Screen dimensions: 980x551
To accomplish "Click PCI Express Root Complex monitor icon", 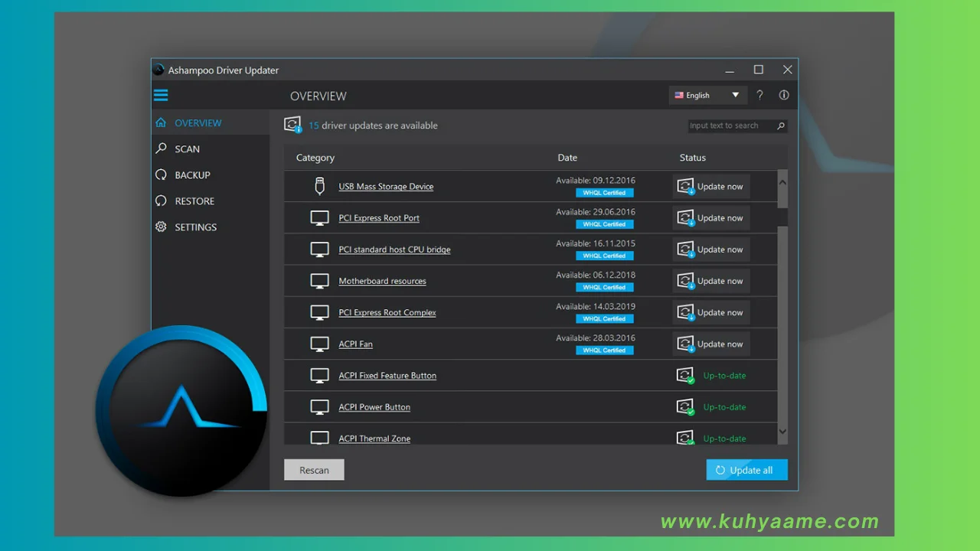I will click(320, 312).
